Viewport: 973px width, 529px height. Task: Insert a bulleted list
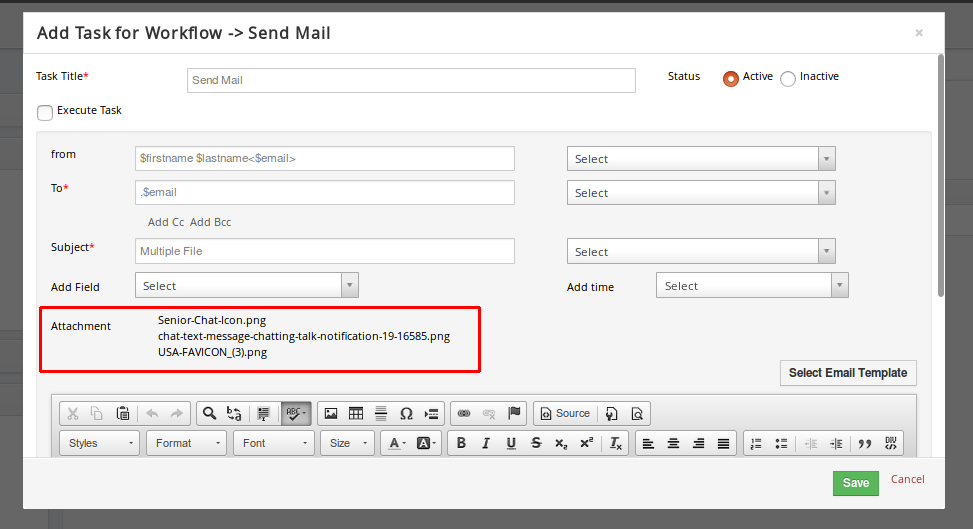click(x=781, y=443)
